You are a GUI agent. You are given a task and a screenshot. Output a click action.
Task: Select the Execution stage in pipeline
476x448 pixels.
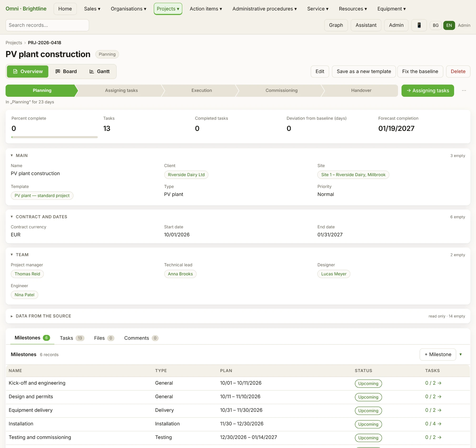tap(202, 90)
